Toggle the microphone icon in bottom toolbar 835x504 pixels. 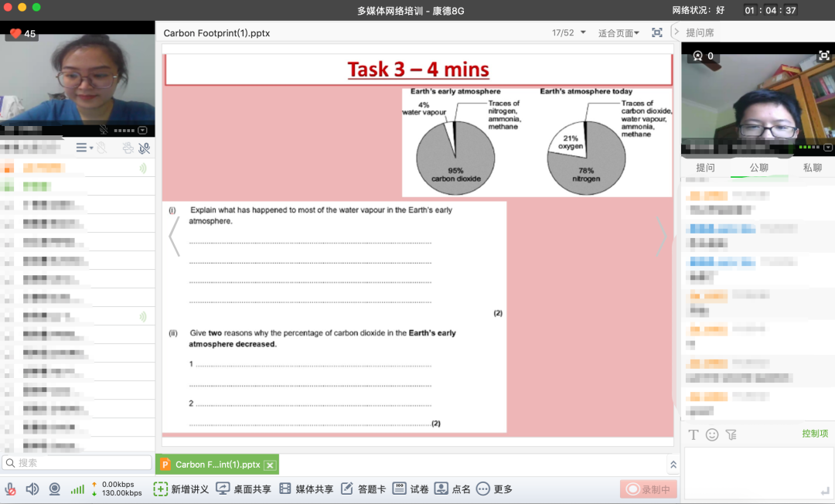tap(11, 489)
